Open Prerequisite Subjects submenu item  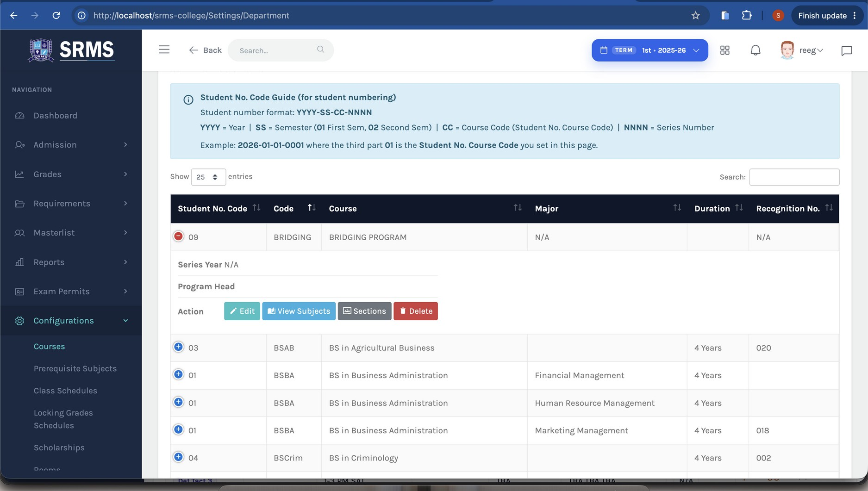75,369
